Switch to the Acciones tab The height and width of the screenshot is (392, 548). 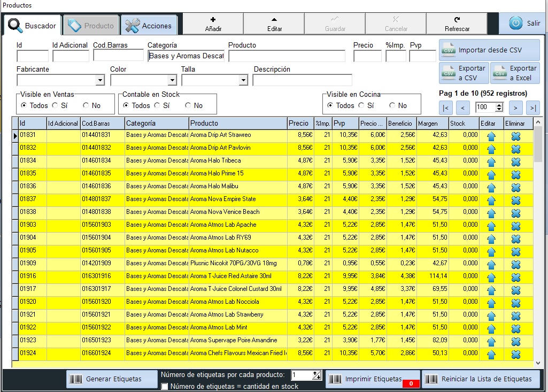click(149, 25)
